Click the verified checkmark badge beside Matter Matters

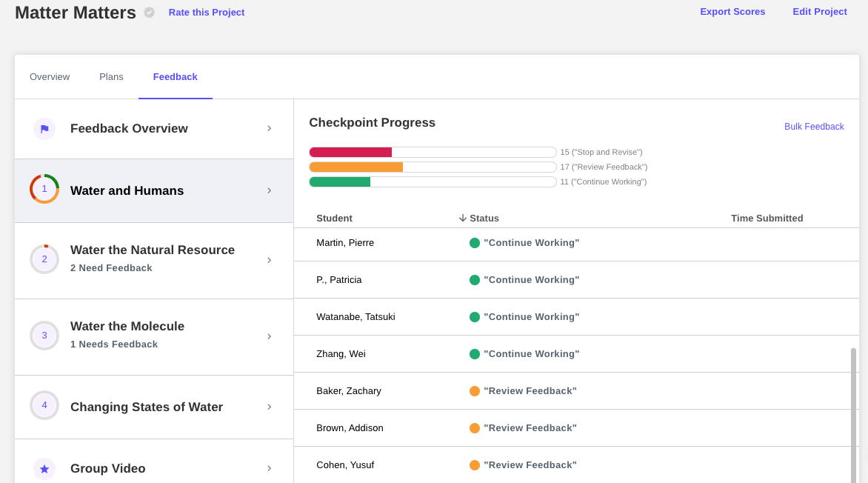(150, 12)
